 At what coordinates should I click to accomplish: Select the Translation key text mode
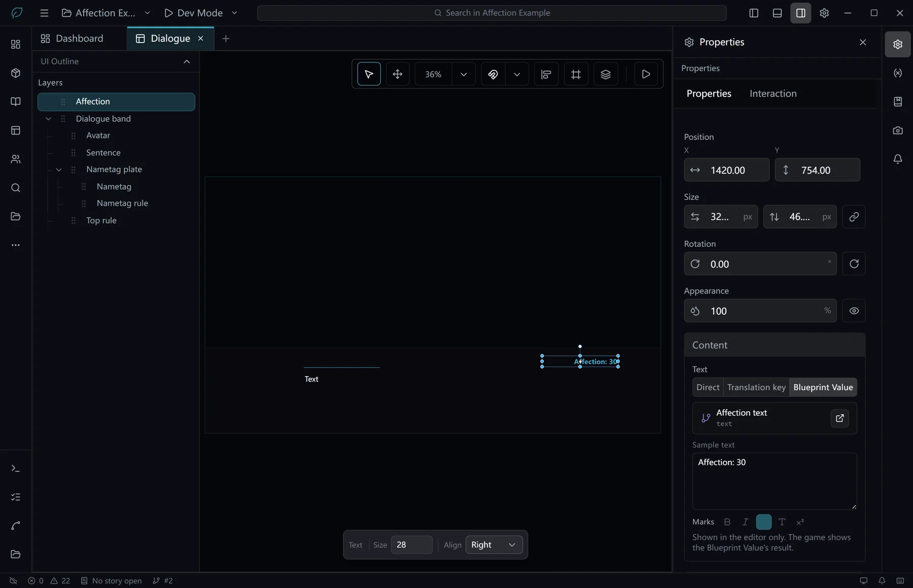pyautogui.click(x=756, y=387)
